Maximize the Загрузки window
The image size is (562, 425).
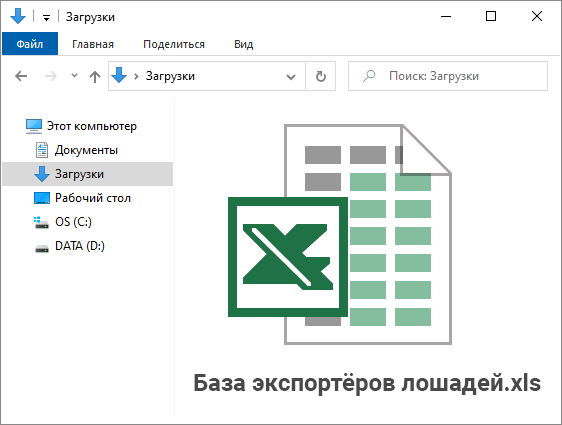(x=491, y=16)
